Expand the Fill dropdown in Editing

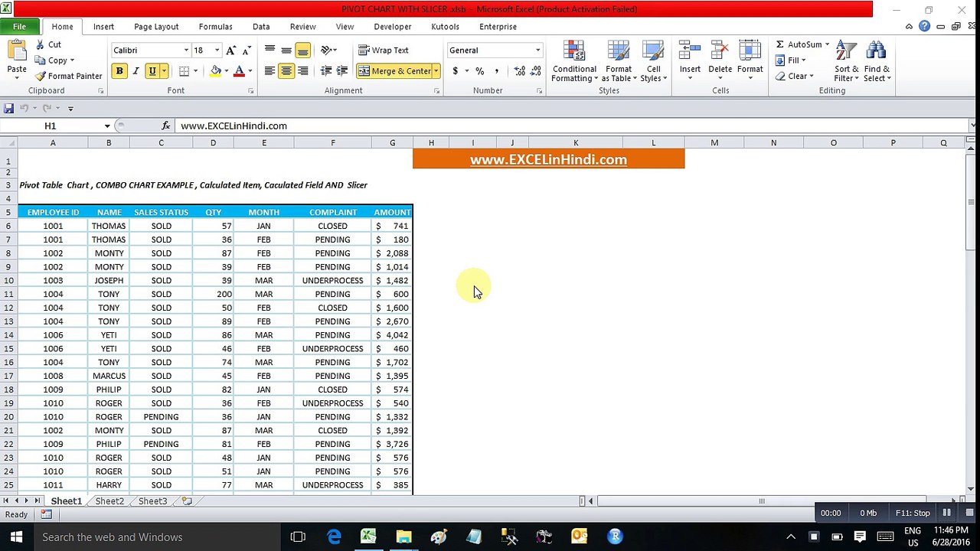coord(803,60)
